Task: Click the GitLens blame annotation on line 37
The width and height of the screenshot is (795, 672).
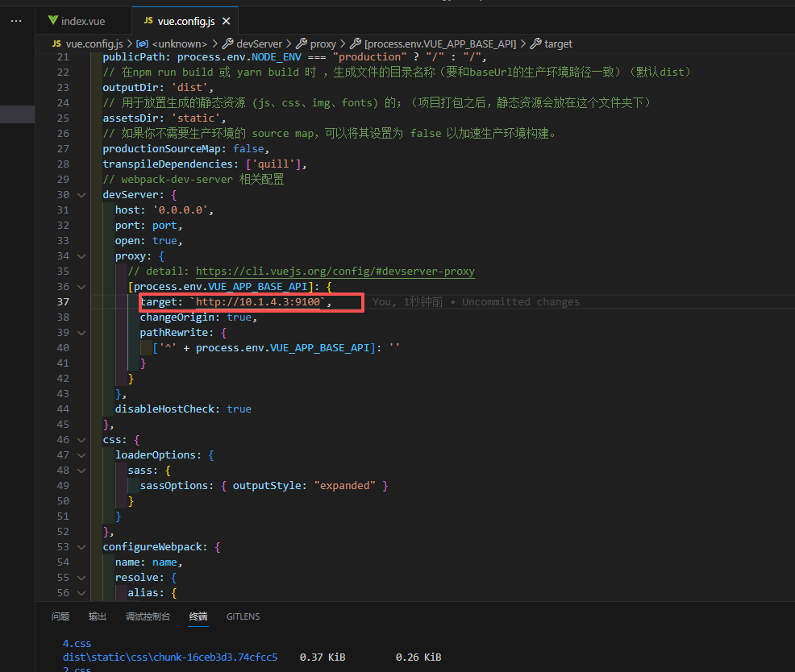Action: coord(476,302)
